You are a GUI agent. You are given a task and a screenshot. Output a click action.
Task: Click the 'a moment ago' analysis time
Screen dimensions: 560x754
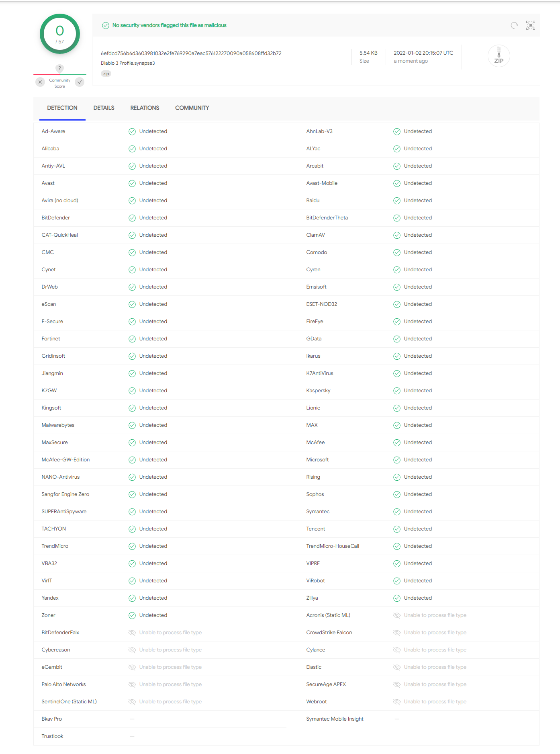[x=411, y=61]
